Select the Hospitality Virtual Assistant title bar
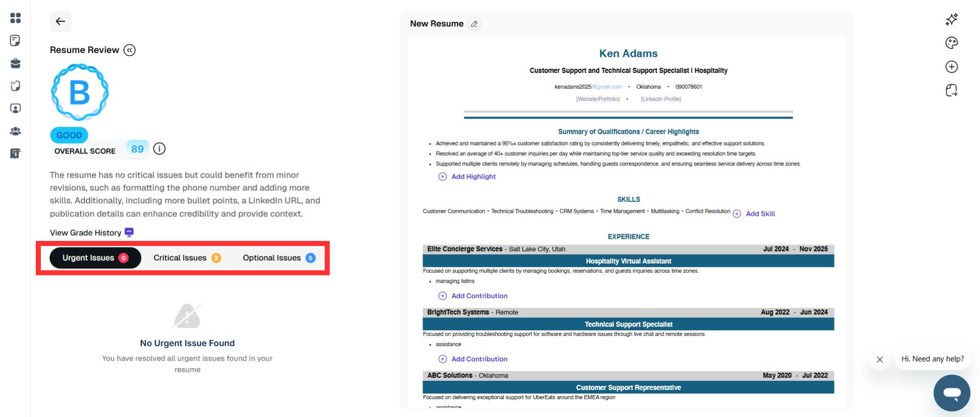Screen dimensions: 980x417 pos(628,261)
